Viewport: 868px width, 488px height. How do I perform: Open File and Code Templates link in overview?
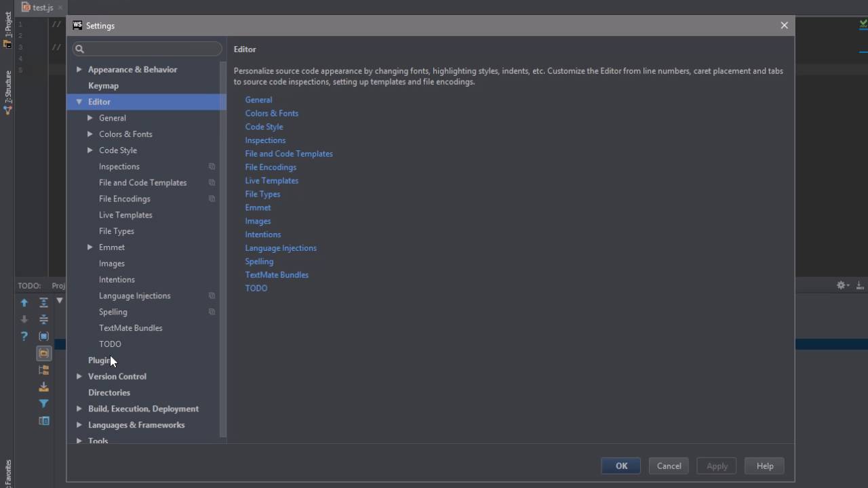[289, 154]
